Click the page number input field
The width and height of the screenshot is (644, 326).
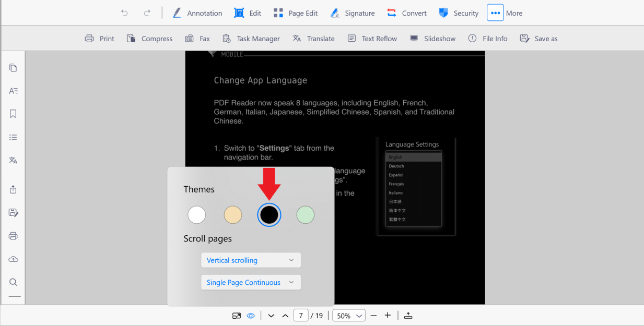click(301, 315)
